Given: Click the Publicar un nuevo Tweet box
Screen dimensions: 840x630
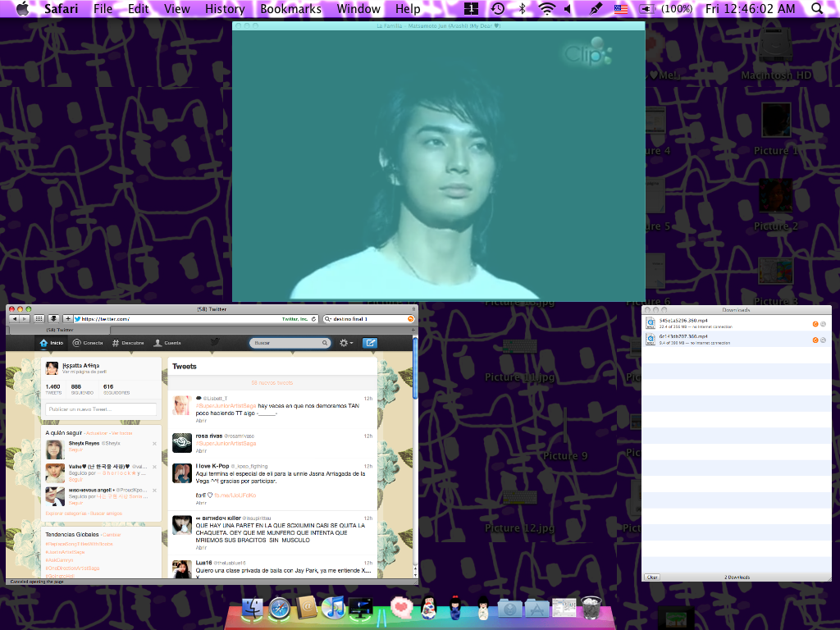Looking at the screenshot, I should [101, 409].
